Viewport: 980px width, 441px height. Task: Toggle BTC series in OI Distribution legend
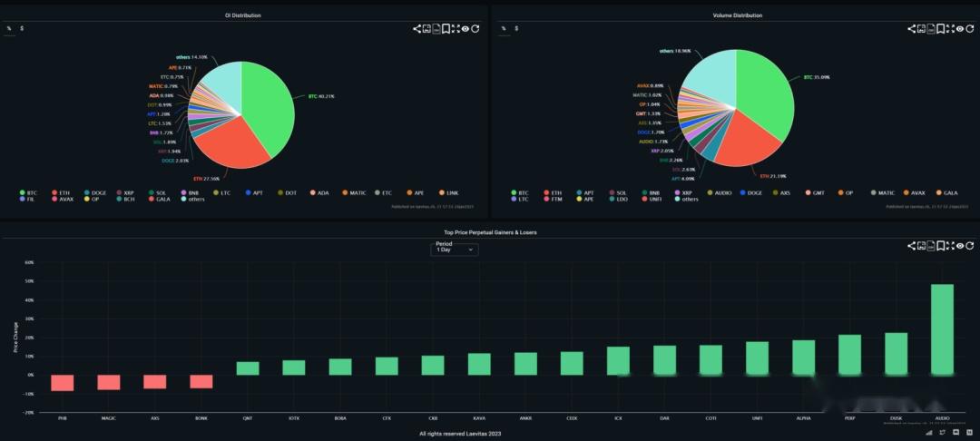[x=29, y=193]
